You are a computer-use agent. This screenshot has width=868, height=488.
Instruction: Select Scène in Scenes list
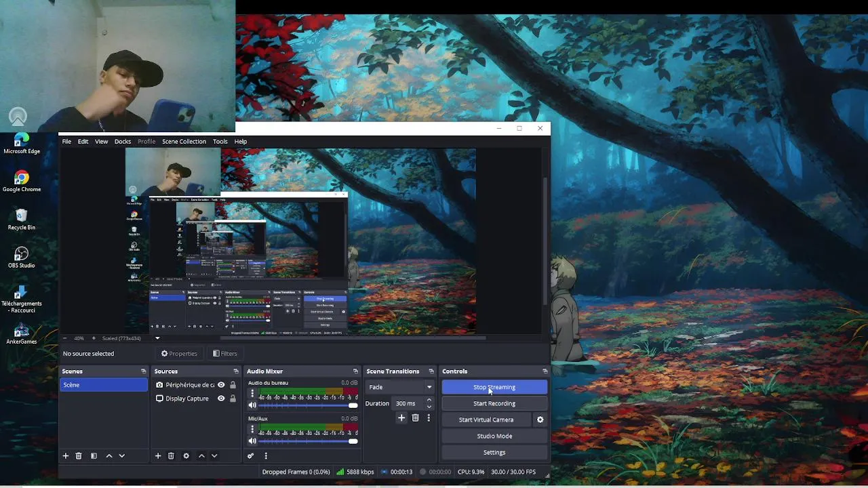click(103, 385)
